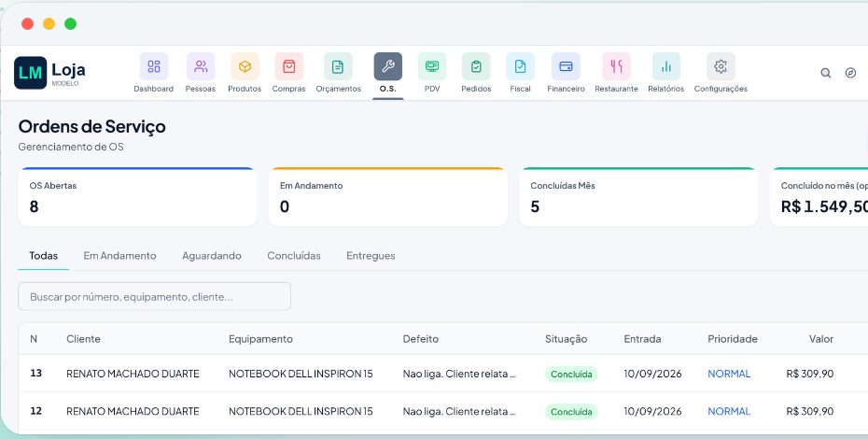Click Concluída badge in order 13 row
This screenshot has height=439, width=868.
571,375
